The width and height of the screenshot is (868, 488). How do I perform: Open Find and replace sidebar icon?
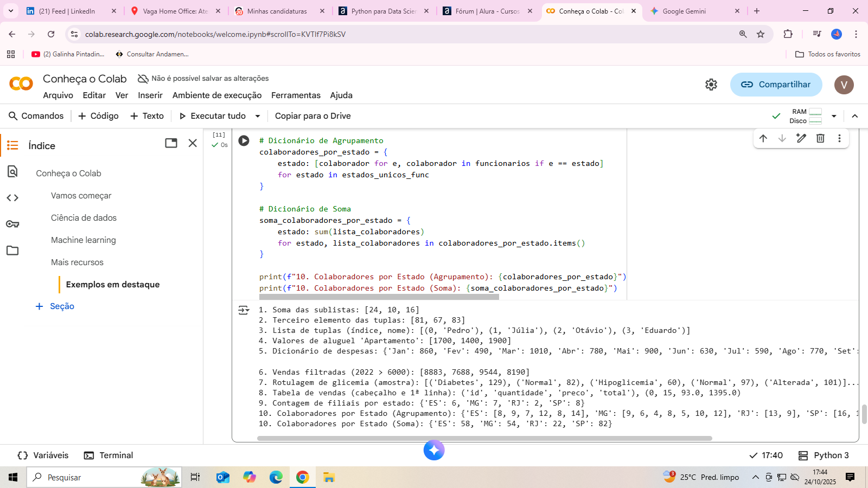pyautogui.click(x=12, y=172)
